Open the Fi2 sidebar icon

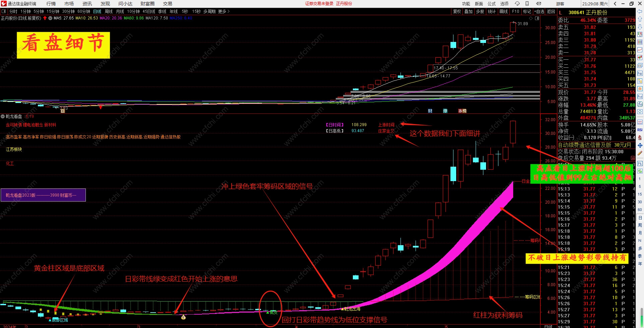(x=640, y=97)
